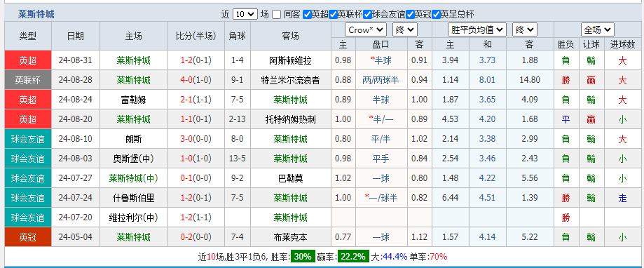Screen dimensions: 644x268
Task: Click the 9-1 corner count cell
Action: coord(238,80)
